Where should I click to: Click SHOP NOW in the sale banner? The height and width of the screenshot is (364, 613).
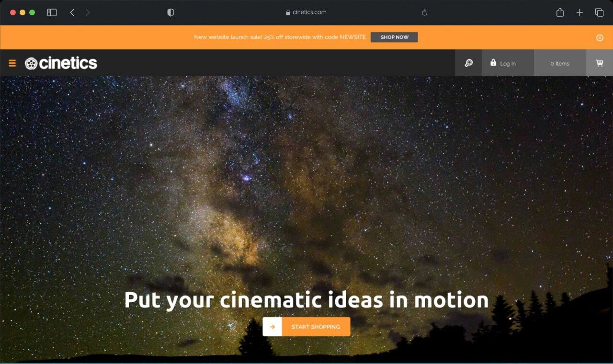point(394,37)
